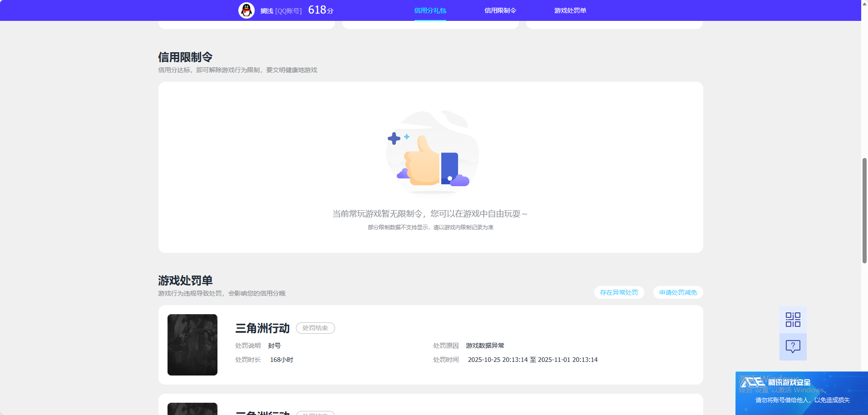Open the question-mark help icon on right edge
The image size is (868, 415).
click(793, 347)
